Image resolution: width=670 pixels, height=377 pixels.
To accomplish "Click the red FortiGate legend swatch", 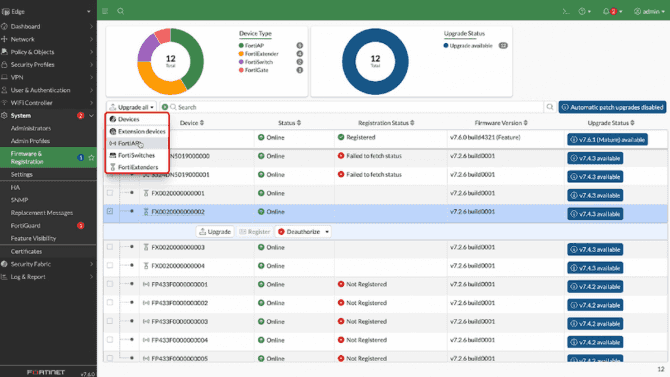I will pos(241,70).
